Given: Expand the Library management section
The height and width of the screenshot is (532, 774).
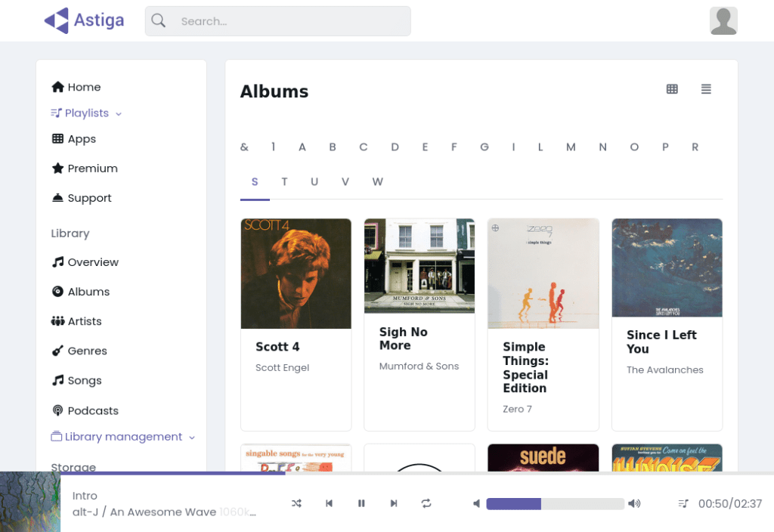Looking at the screenshot, I should 122,437.
